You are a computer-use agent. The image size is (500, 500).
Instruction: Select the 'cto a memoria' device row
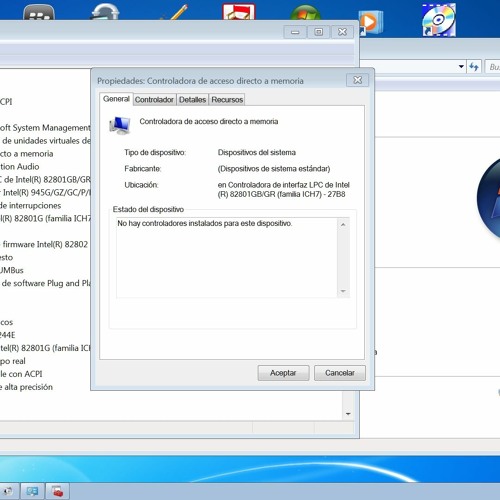click(27, 154)
